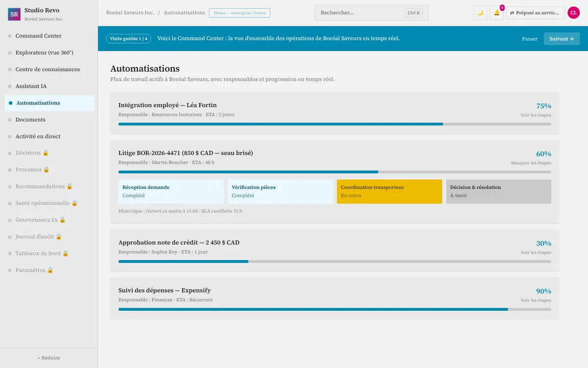Click the Approbation note de crédit title

179,242
